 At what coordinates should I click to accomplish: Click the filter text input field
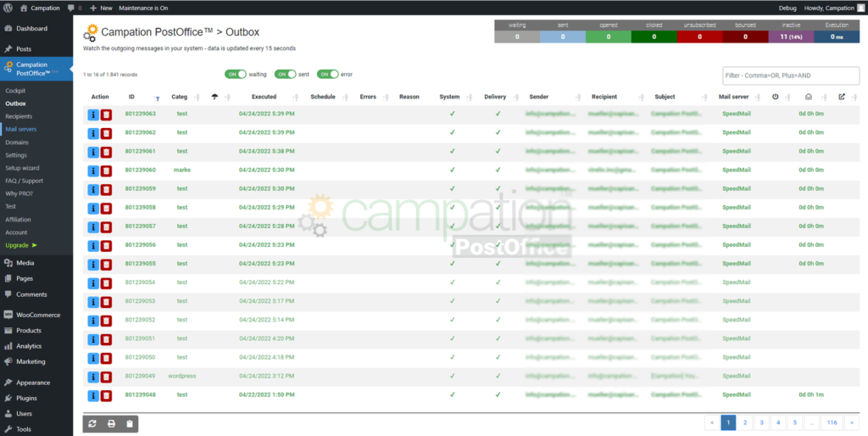pos(791,75)
